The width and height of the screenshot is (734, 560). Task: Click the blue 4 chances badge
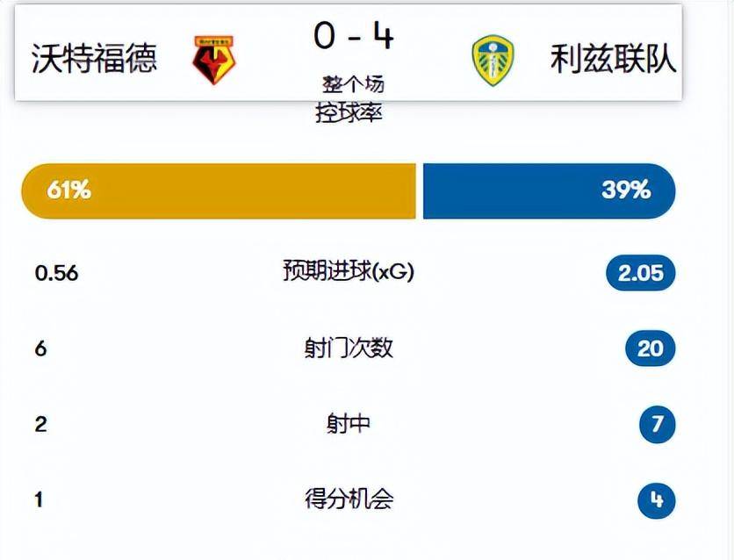point(657,500)
